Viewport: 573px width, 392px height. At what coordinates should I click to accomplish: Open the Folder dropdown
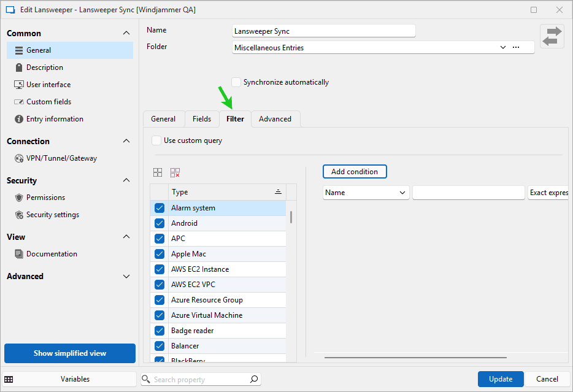(502, 47)
